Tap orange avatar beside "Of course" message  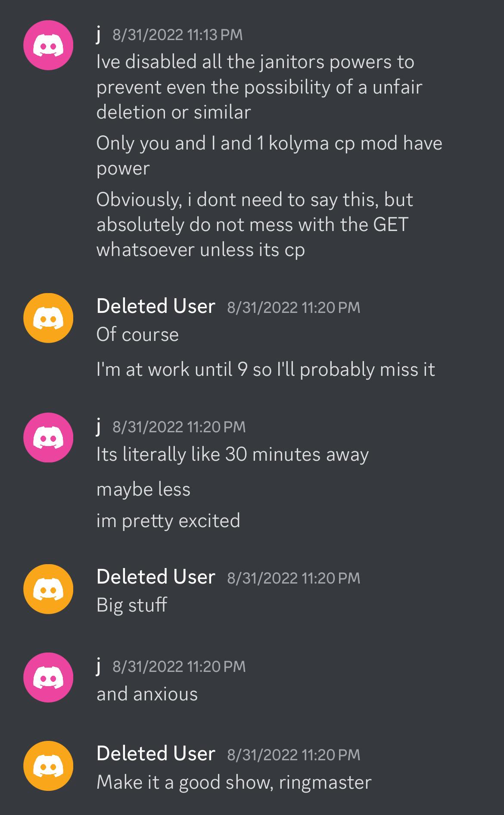pos(48,318)
